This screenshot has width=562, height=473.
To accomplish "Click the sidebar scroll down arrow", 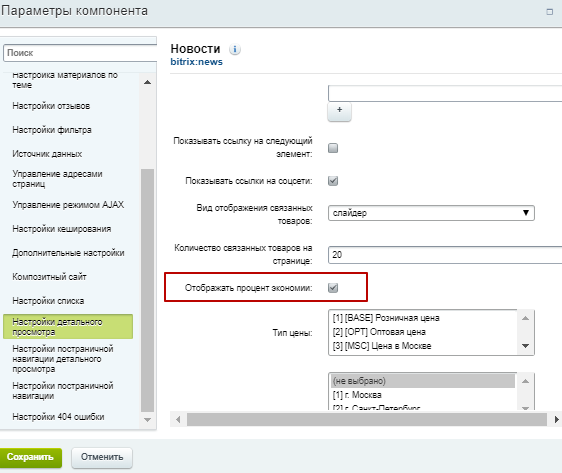I will coord(147,420).
